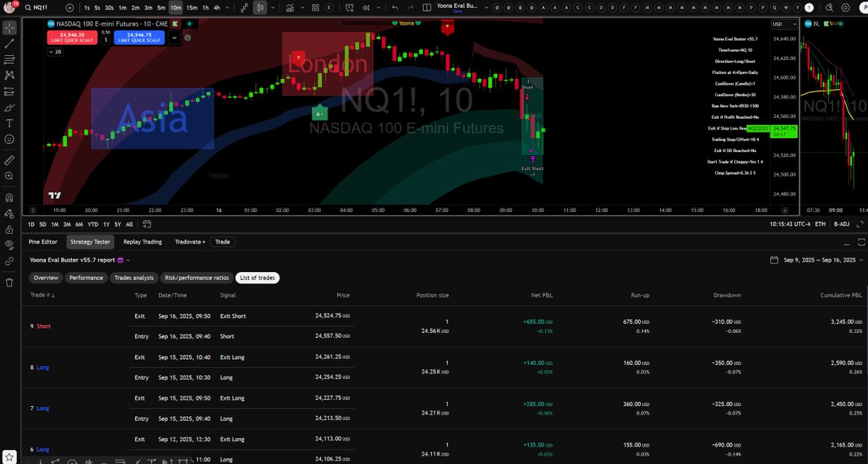The width and height of the screenshot is (868, 464).
Task: Switch to the Performance report tab
Action: (86, 278)
